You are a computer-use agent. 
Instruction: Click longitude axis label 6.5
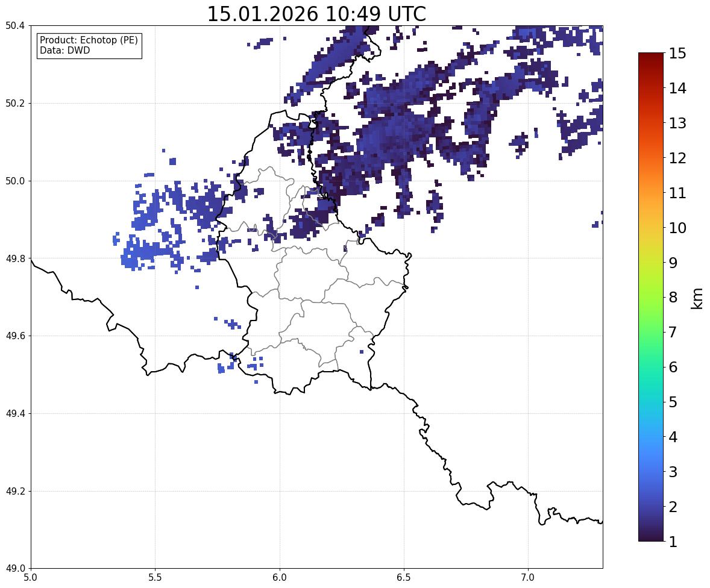pos(404,578)
